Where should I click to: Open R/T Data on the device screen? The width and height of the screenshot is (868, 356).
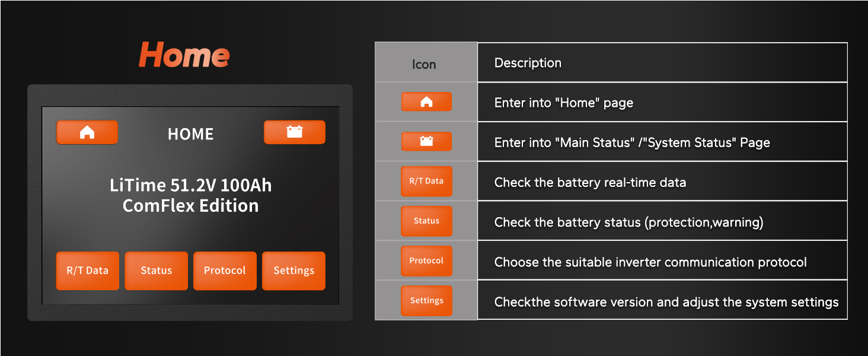(88, 271)
